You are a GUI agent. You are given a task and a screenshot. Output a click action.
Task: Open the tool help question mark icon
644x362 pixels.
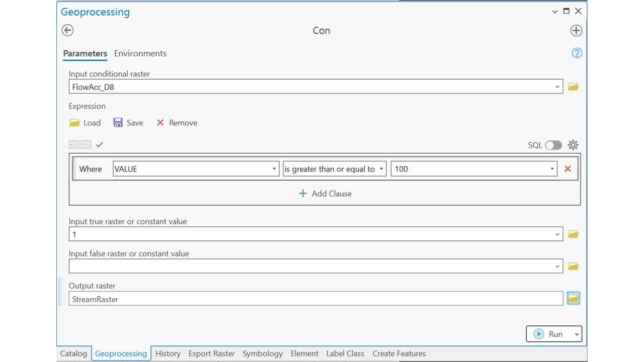(x=577, y=53)
